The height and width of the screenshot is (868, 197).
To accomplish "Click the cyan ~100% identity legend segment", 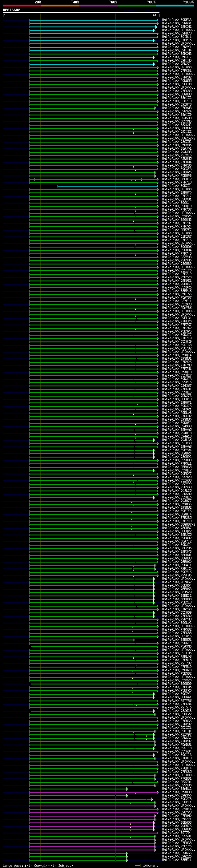I will click(x=175, y=6).
